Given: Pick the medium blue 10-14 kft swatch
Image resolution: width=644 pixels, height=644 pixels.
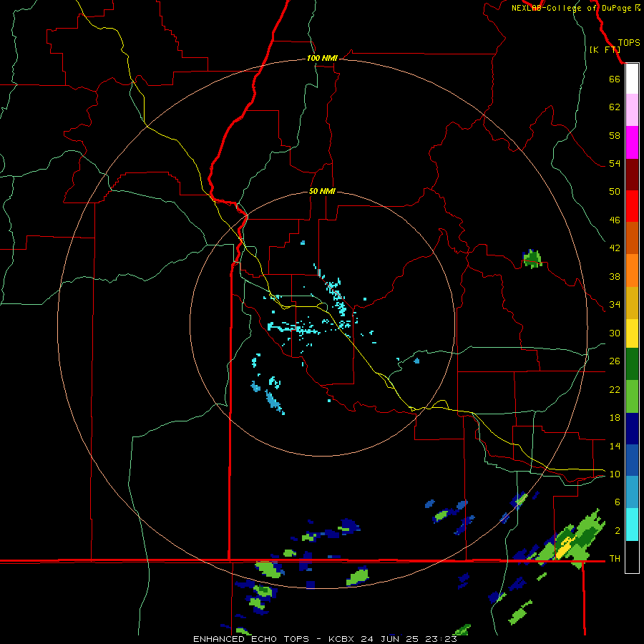Looking at the screenshot, I should [x=632, y=460].
